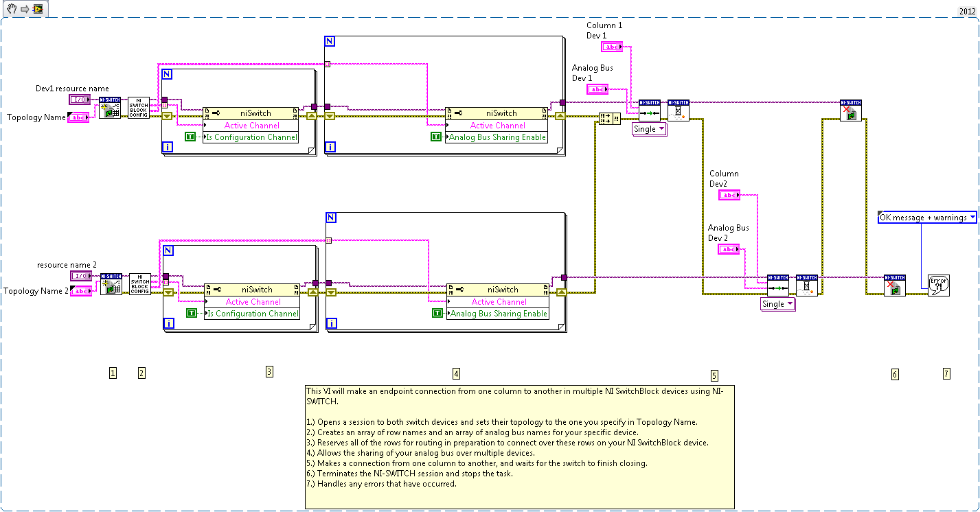The image size is (980, 512).
Task: Select the Analog Bus Dev 2 string terminal
Action: click(729, 249)
